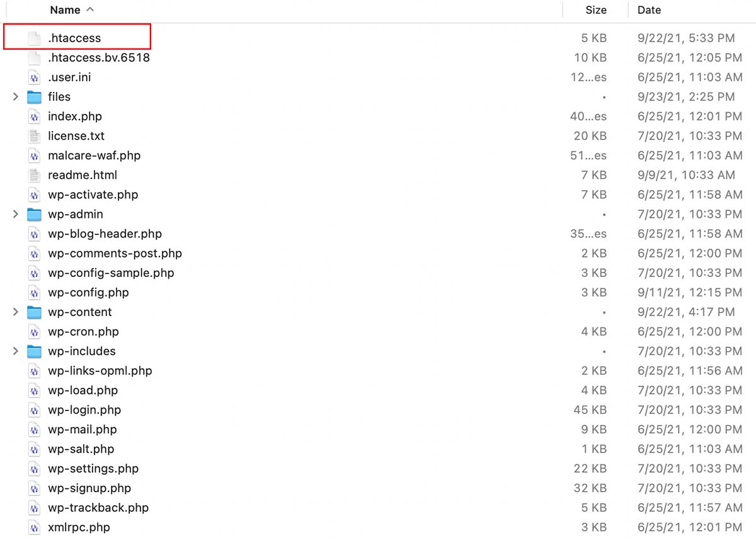Viewport: 756px width, 542px height.
Task: Select the wp-mail.php file name
Action: point(83,429)
